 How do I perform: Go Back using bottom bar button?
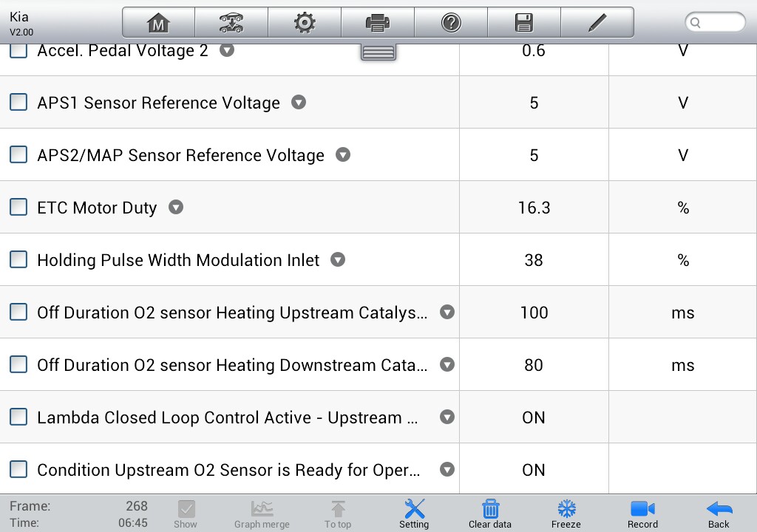pyautogui.click(x=719, y=514)
